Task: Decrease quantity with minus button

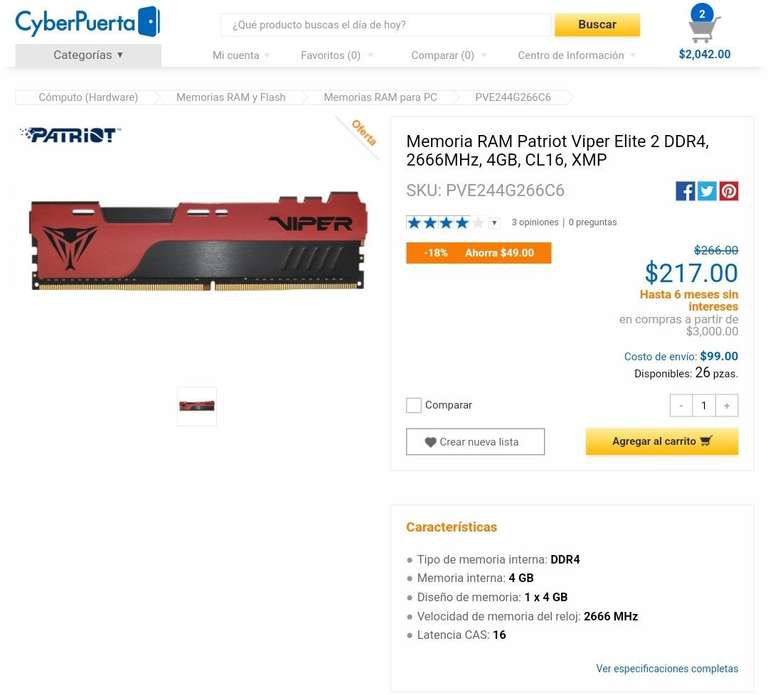Action: coord(681,406)
